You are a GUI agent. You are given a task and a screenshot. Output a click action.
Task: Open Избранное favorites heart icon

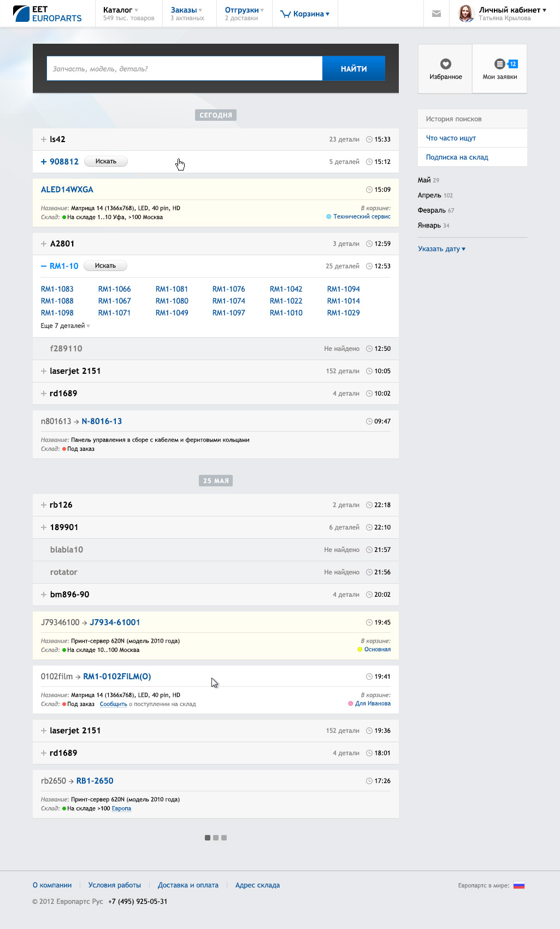click(x=446, y=64)
